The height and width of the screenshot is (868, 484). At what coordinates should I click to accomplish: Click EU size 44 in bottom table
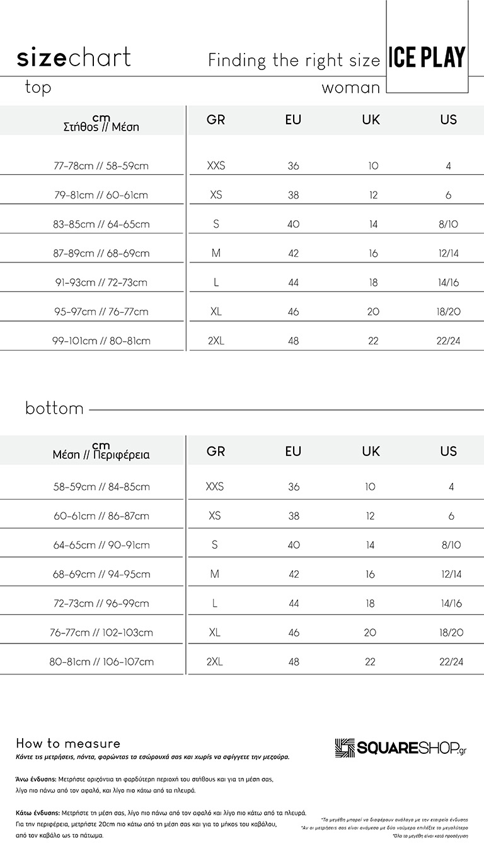pyautogui.click(x=294, y=604)
